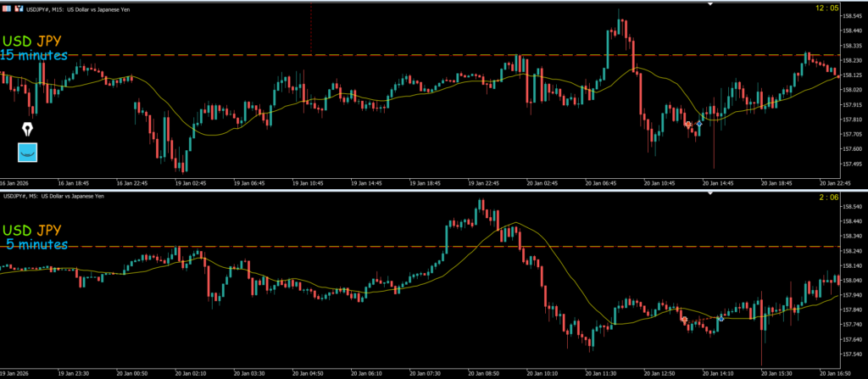Click the '5 minutes' timeframe label

tap(36, 245)
